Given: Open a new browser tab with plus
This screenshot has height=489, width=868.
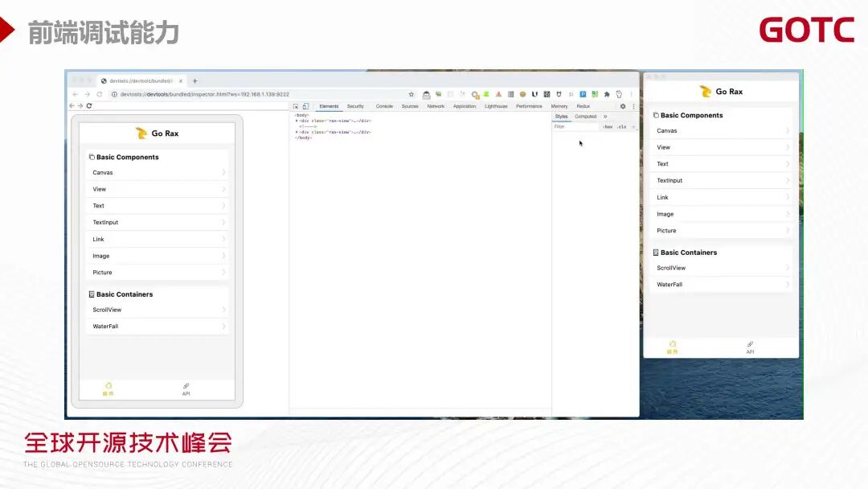Looking at the screenshot, I should [x=194, y=81].
